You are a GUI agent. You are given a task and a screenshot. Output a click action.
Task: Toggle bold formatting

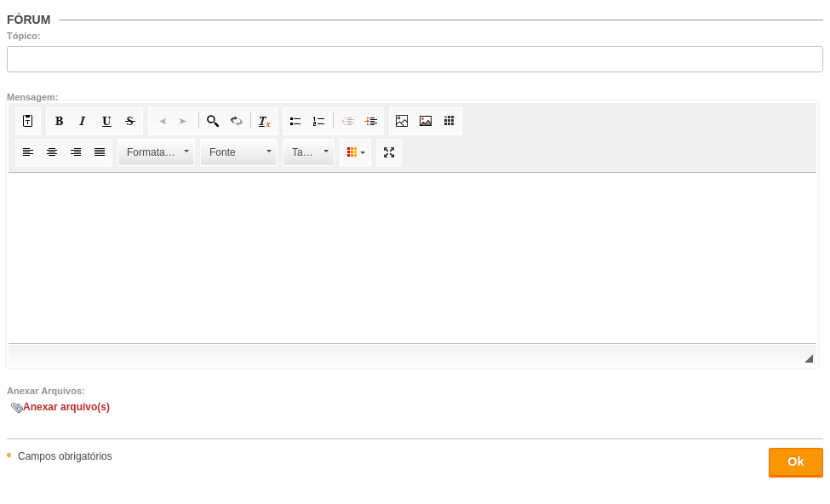(x=60, y=121)
